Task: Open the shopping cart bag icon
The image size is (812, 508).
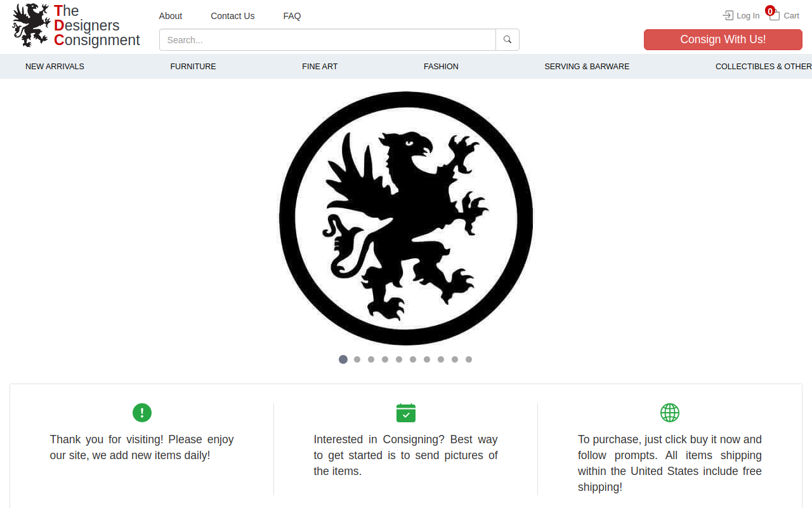Action: [775, 15]
